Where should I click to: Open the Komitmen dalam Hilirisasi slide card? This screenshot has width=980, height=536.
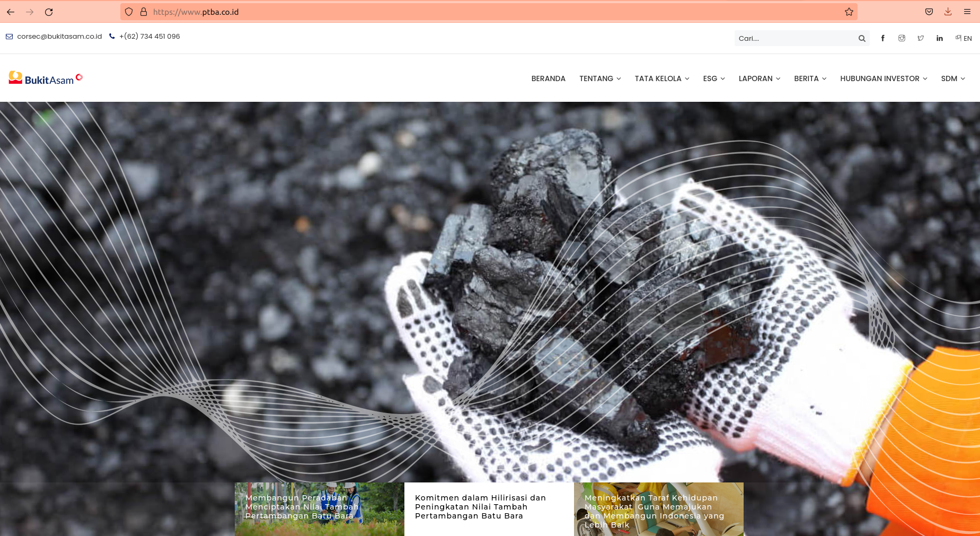[489, 509]
